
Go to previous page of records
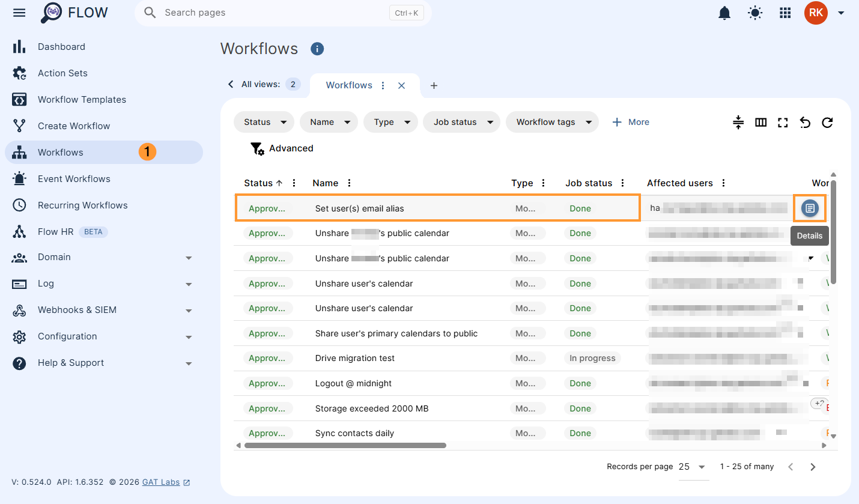791,467
